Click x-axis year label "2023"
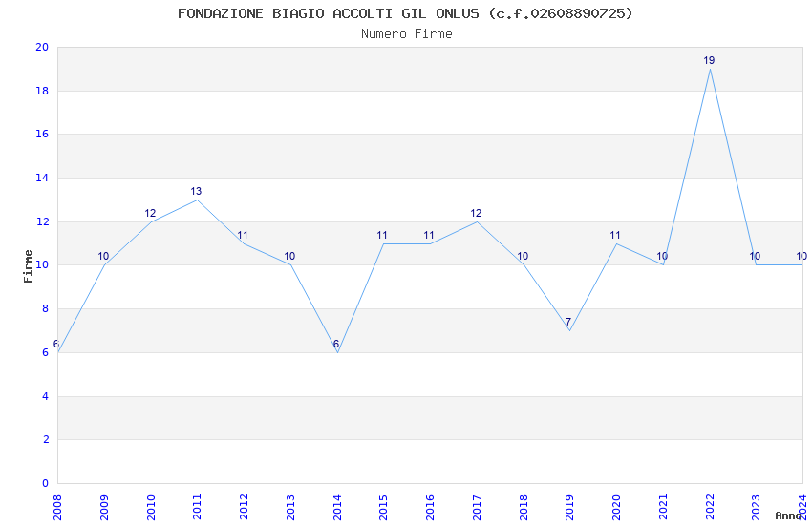Screen dimensions: 812x525 pyautogui.click(x=756, y=507)
